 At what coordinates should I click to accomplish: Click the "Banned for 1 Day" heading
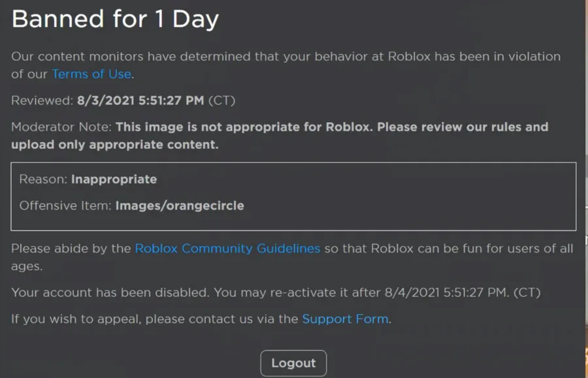tap(115, 19)
